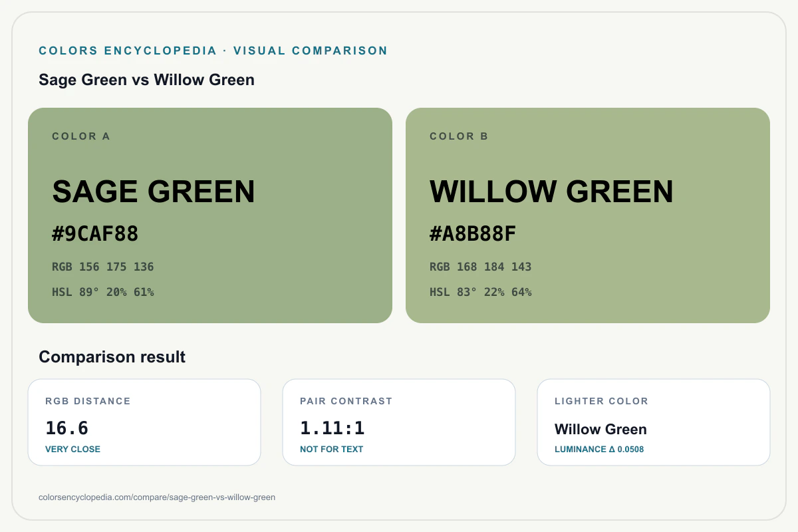Click 'HSL 83° 22% 64%' value
The width and height of the screenshot is (798, 532).
point(481,292)
